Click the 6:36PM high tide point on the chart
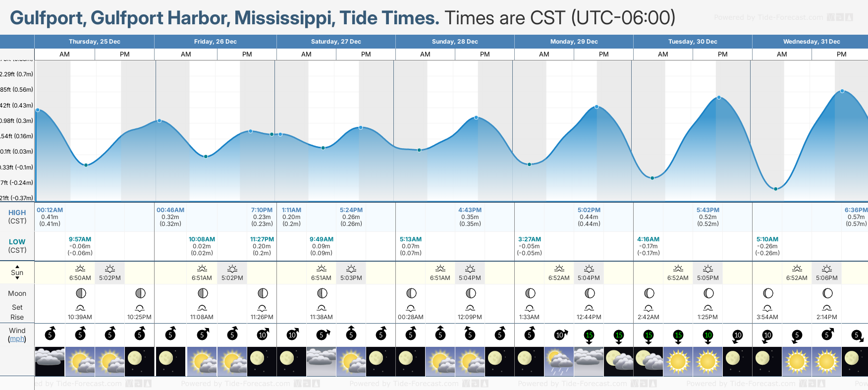The image size is (868, 390). 842,91
